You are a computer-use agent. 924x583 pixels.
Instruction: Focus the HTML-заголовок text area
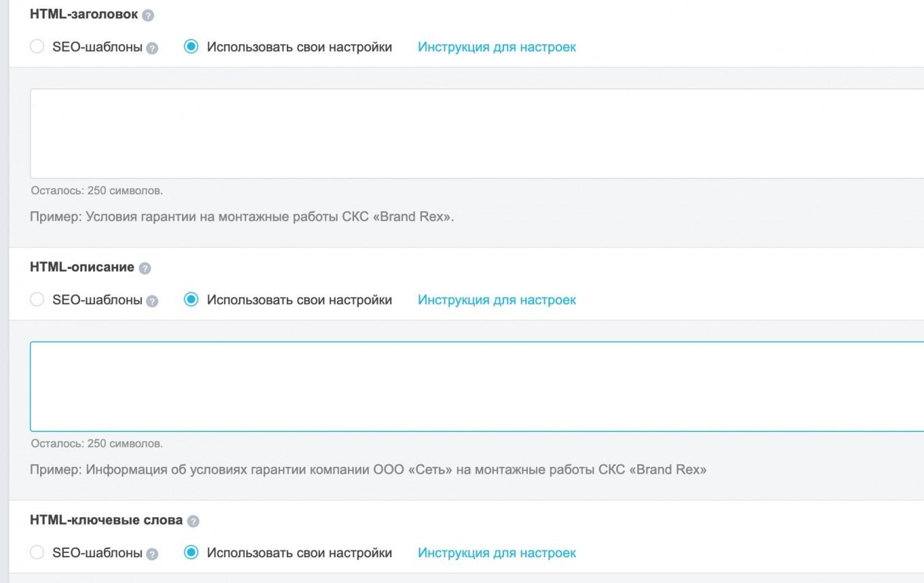(476, 133)
